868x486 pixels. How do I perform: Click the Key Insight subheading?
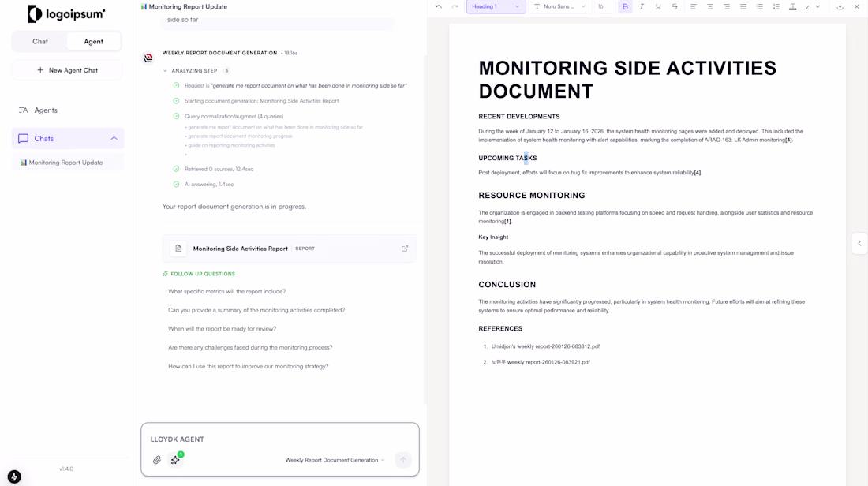click(x=493, y=237)
